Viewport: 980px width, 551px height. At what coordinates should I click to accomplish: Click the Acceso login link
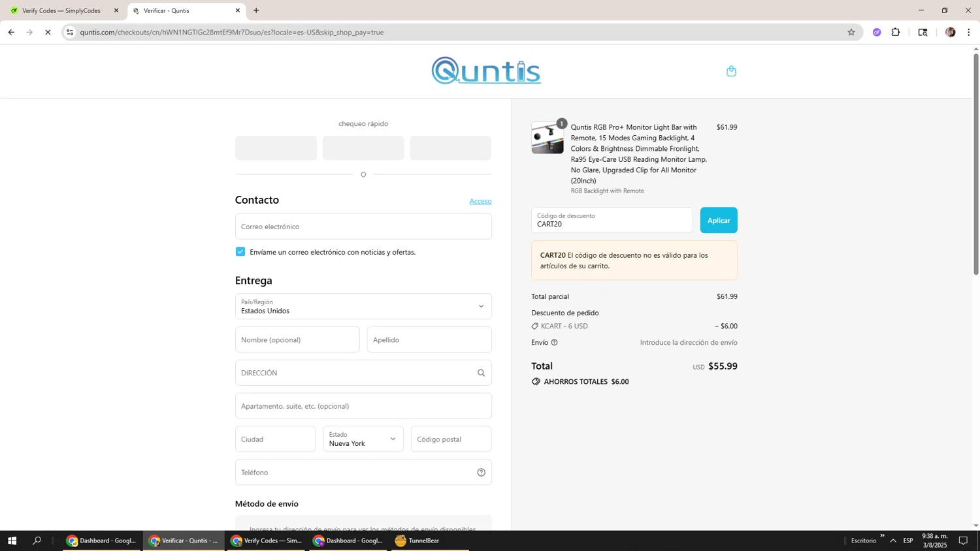click(480, 201)
